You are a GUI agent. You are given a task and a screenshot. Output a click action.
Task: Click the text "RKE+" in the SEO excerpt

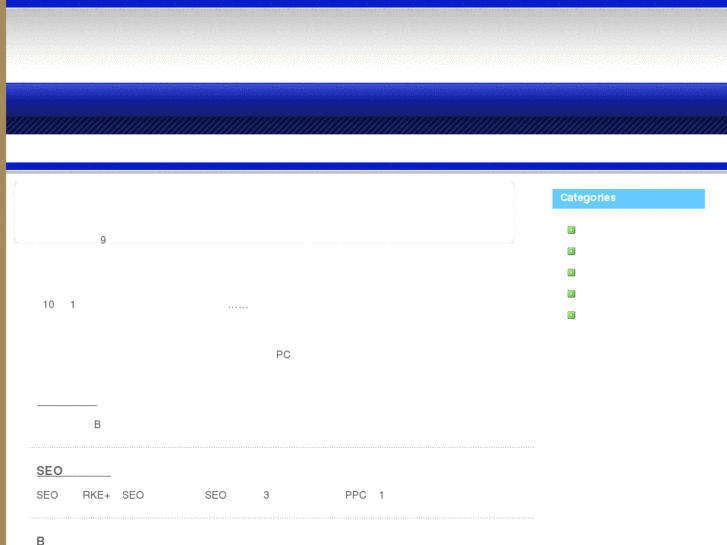pyautogui.click(x=96, y=495)
